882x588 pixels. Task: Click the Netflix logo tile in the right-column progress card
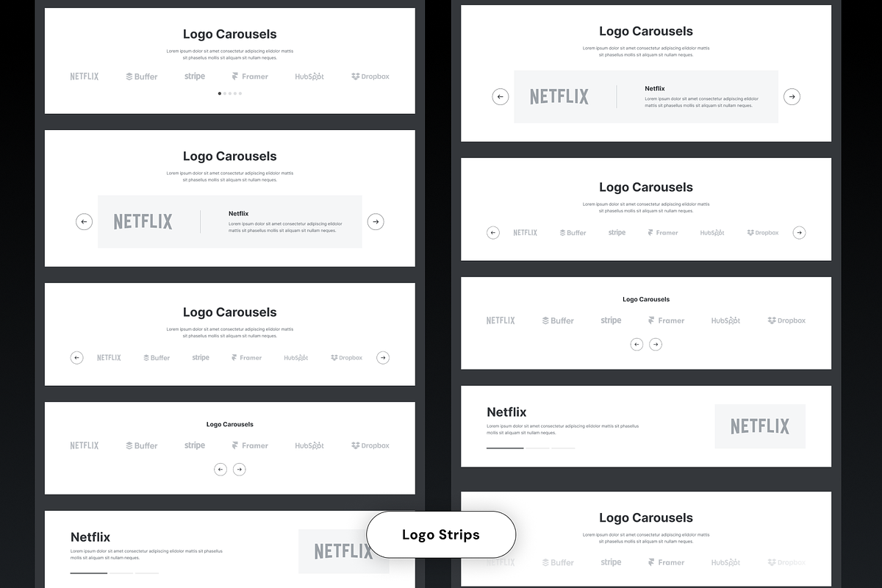pyautogui.click(x=760, y=426)
